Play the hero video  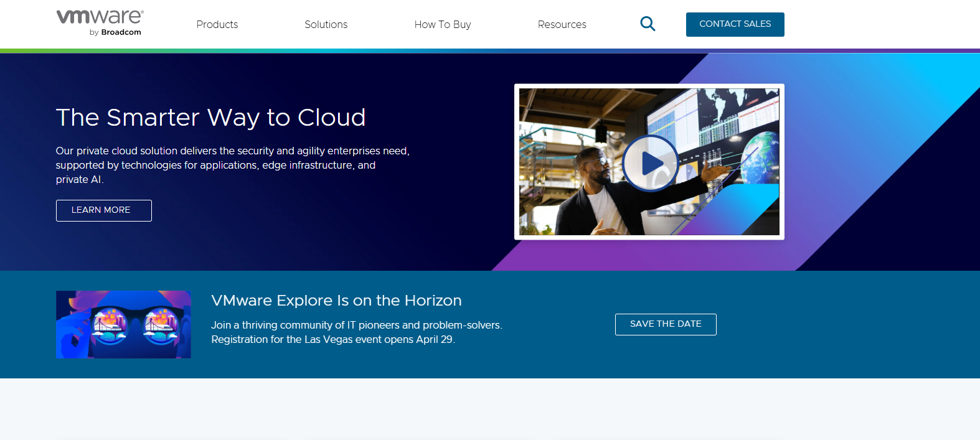click(650, 163)
